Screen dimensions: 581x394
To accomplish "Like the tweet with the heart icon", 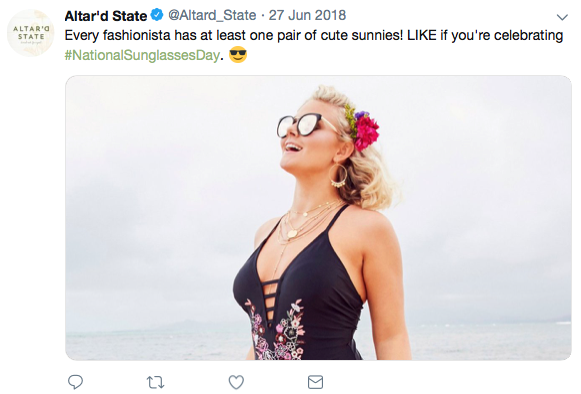I will 236,382.
